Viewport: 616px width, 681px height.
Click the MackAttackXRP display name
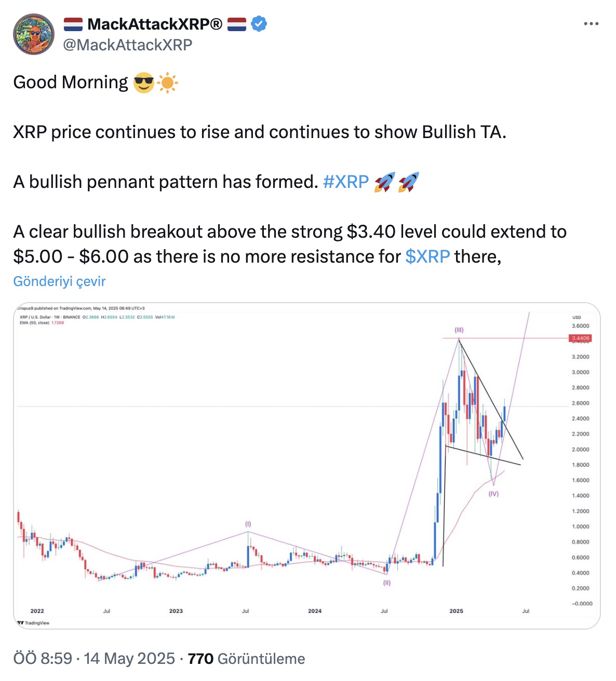155,24
